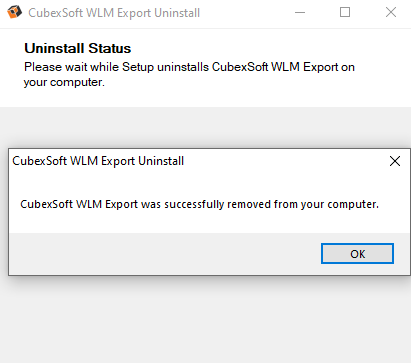The width and height of the screenshot is (411, 363).
Task: Click the main window title bar text
Action: 114,13
